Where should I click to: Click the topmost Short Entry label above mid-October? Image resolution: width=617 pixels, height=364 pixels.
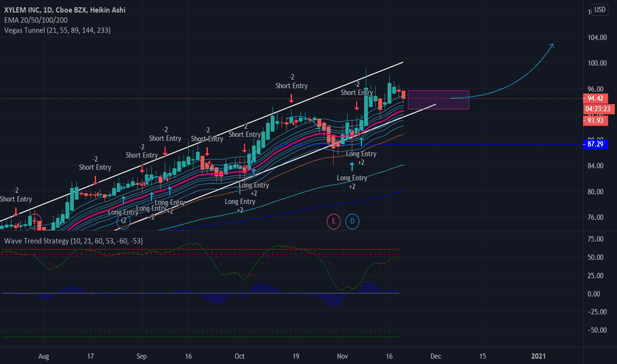point(291,86)
